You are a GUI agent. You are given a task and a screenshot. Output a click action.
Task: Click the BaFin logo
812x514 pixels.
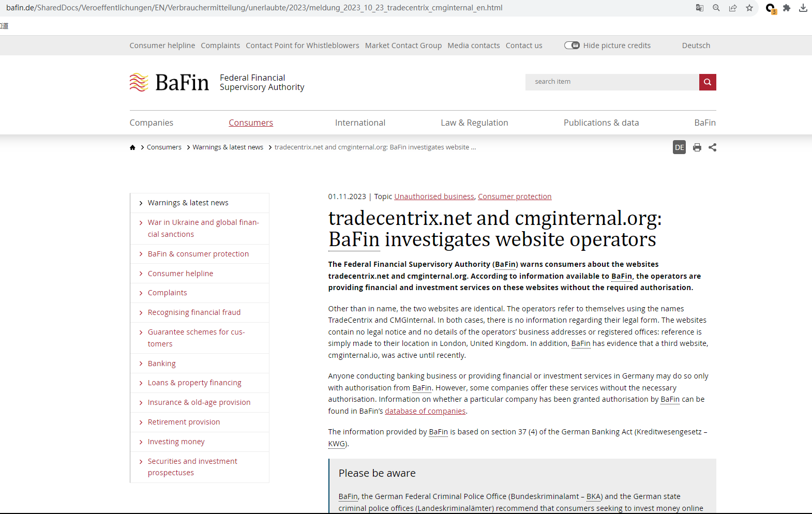tap(169, 82)
